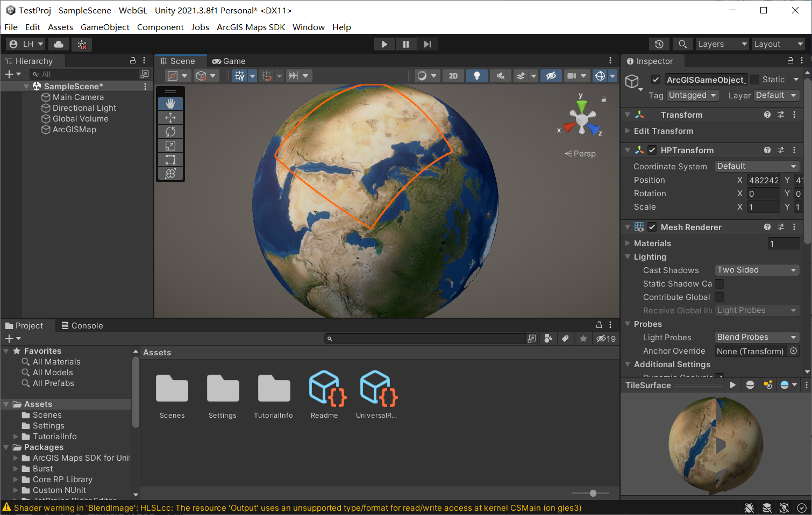Expand the Materials section
This screenshot has width=812, height=515.
(x=627, y=243)
